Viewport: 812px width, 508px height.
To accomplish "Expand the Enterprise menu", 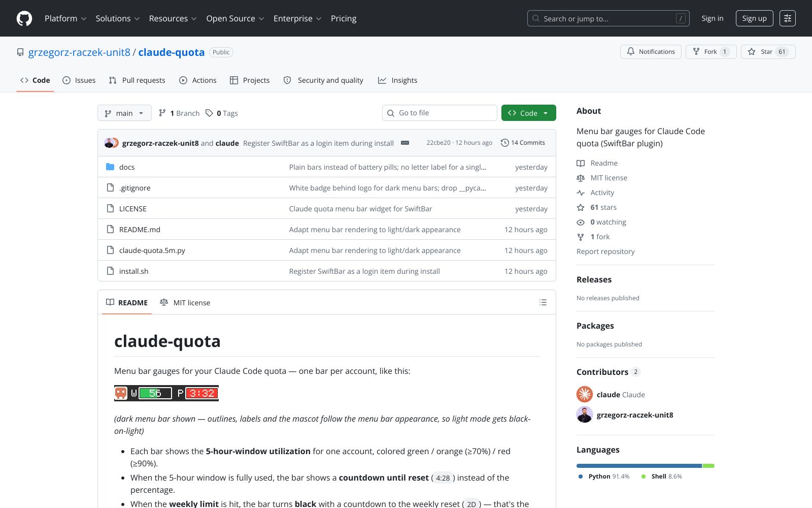I will tap(297, 18).
